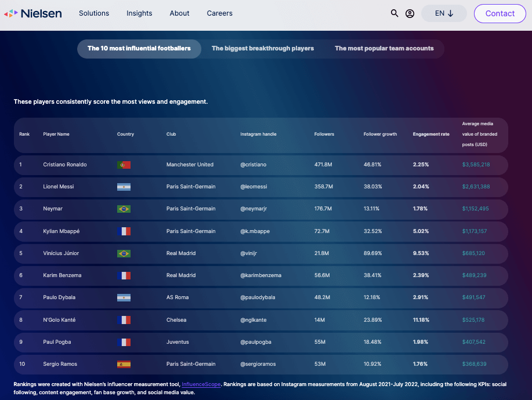The height and width of the screenshot is (400, 532).
Task: Switch to most popular team accounts tab
Action: pos(384,49)
